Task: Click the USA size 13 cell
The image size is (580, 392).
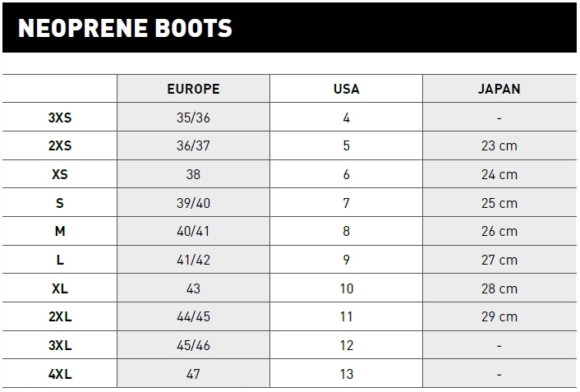Action: (347, 374)
